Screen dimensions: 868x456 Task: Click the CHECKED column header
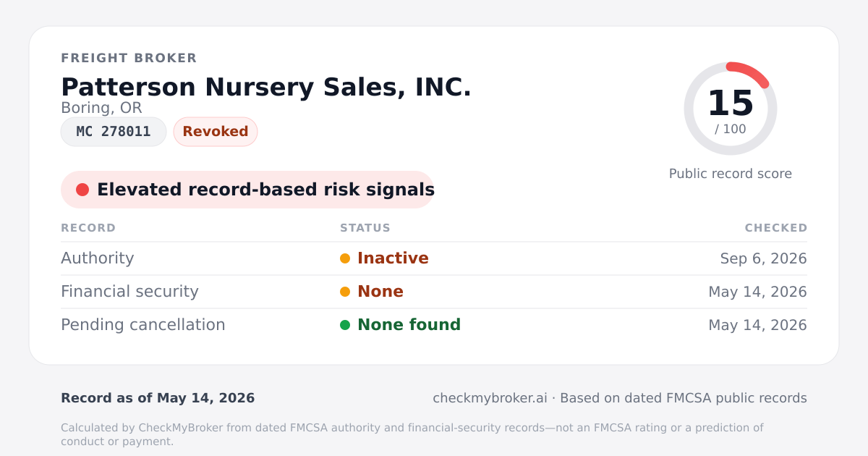(776, 228)
